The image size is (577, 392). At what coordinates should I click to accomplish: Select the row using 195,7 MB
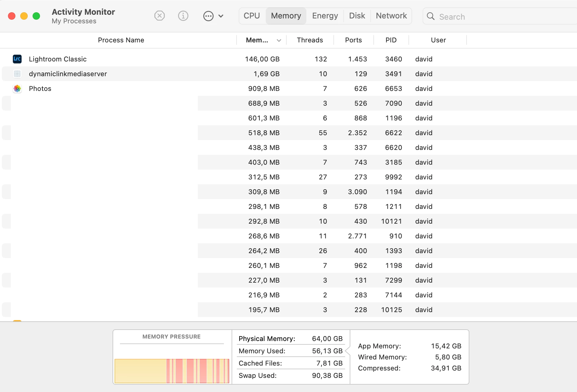pyautogui.click(x=289, y=310)
